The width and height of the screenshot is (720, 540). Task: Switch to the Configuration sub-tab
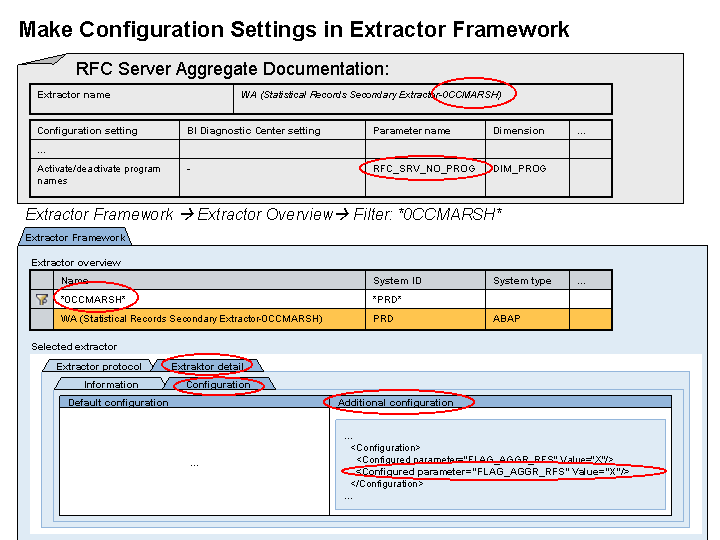pyautogui.click(x=218, y=384)
